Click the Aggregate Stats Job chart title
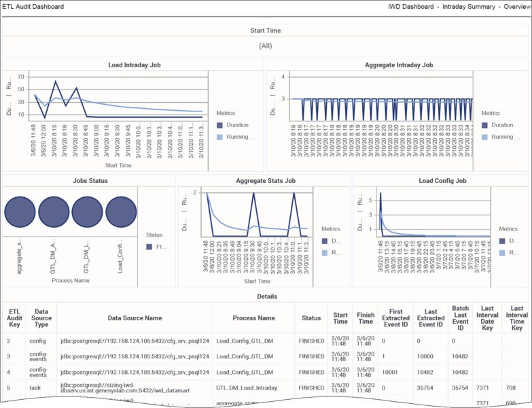This screenshot has width=532, height=408. click(263, 181)
